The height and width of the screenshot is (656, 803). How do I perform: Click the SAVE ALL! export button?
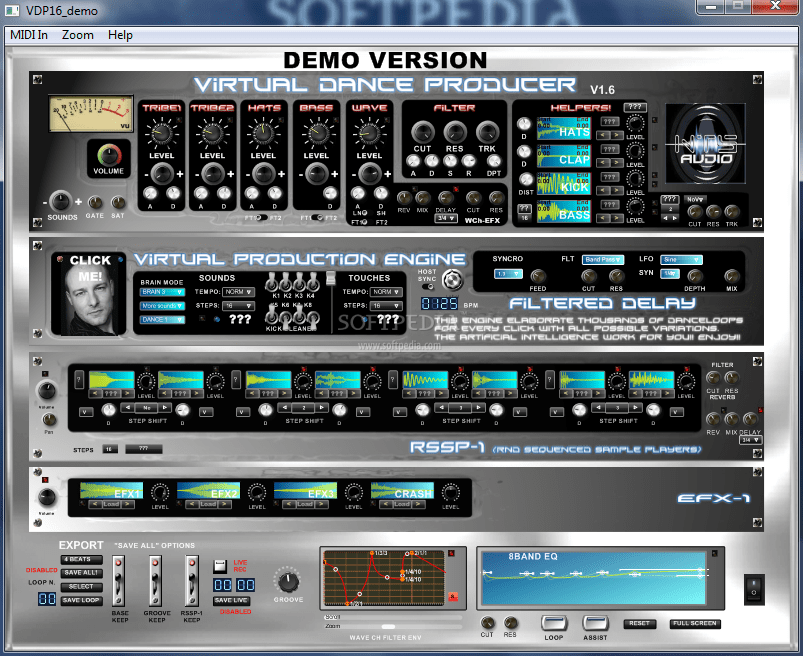point(80,573)
